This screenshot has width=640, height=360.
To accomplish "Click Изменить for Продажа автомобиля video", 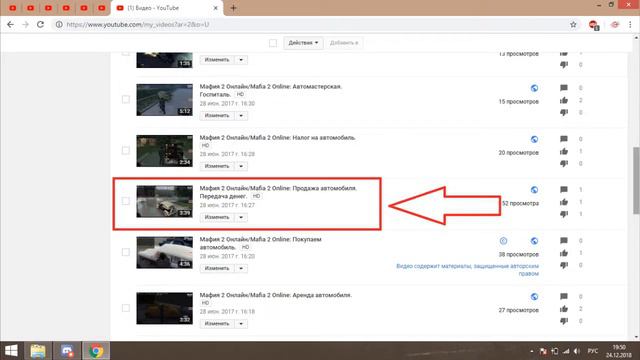I will click(x=217, y=217).
